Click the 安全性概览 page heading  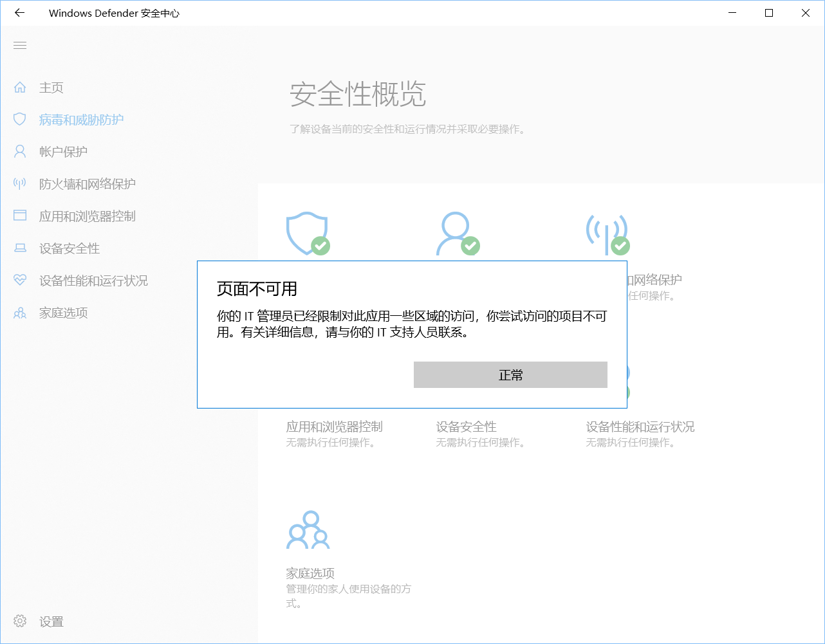[x=358, y=95]
